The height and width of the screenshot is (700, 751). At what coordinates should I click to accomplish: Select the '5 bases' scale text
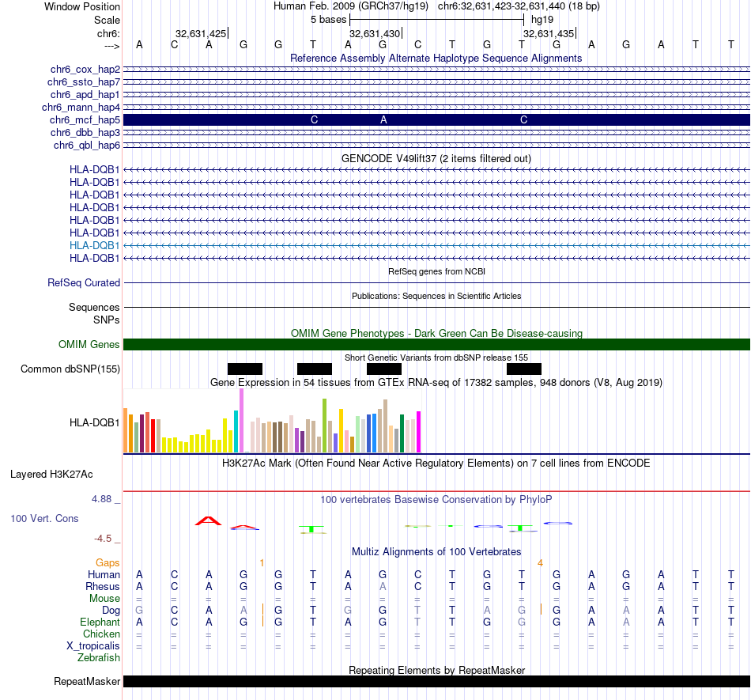click(x=329, y=20)
